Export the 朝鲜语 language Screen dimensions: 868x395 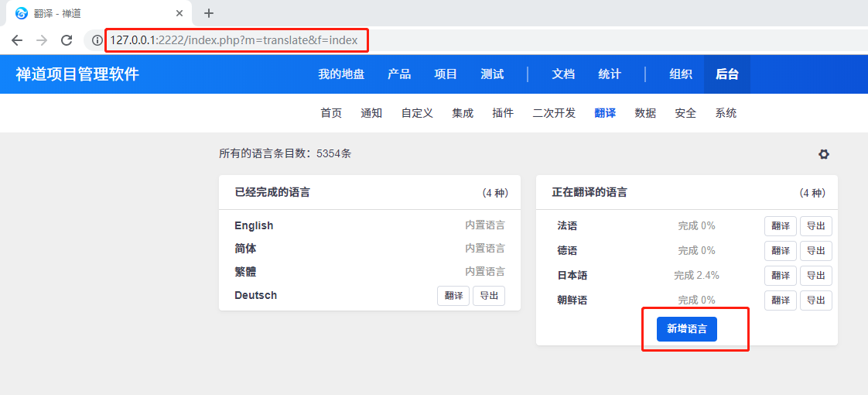coord(815,301)
